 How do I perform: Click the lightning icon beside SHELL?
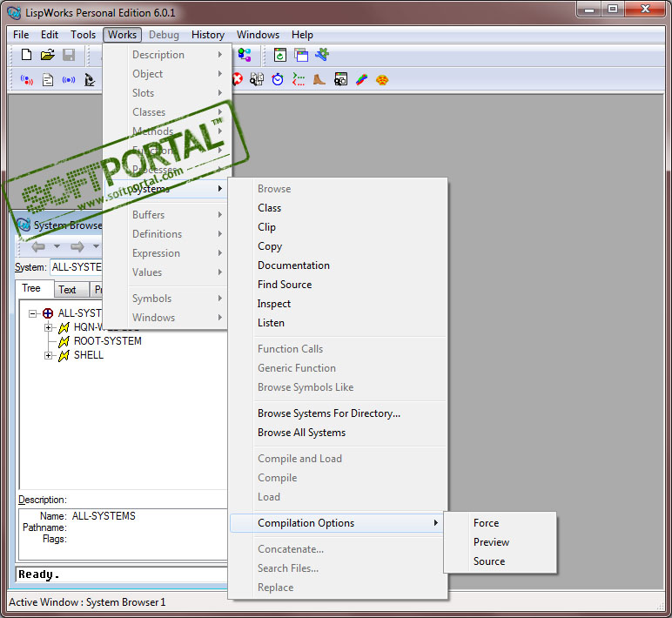point(64,355)
